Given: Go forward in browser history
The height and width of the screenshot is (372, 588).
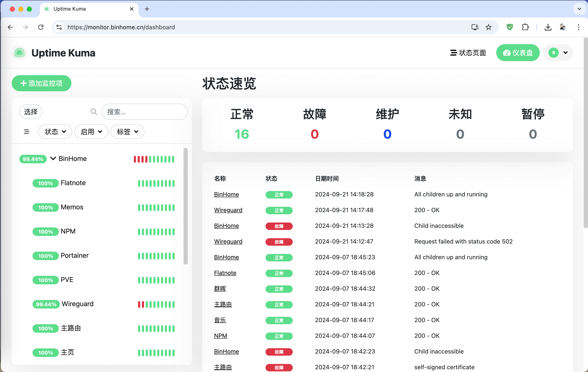Looking at the screenshot, I should point(25,27).
